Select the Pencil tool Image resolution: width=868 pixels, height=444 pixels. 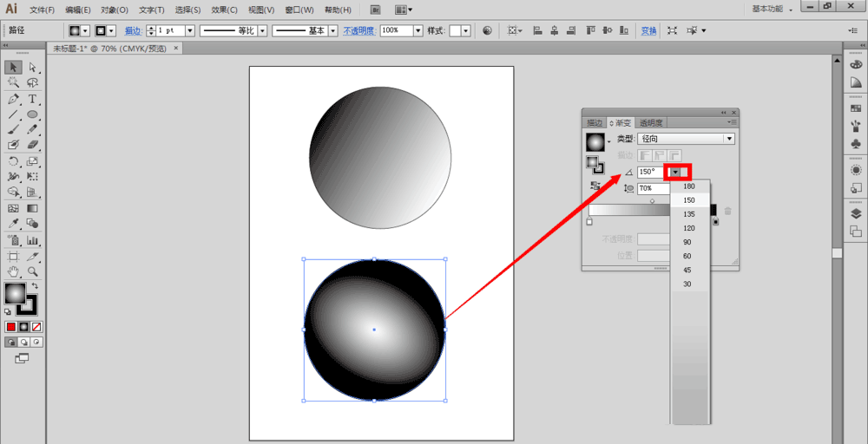tap(33, 129)
